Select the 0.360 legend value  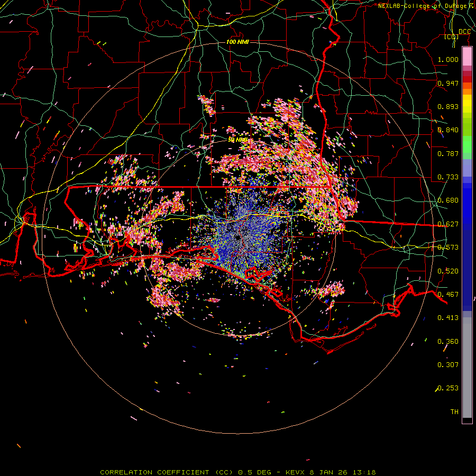tap(448, 342)
